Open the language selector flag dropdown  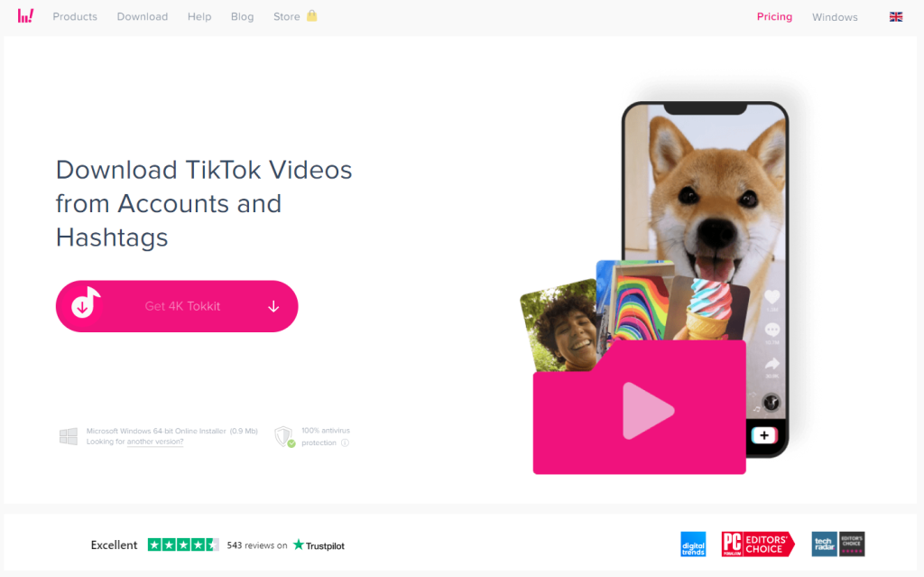pyautogui.click(x=895, y=15)
